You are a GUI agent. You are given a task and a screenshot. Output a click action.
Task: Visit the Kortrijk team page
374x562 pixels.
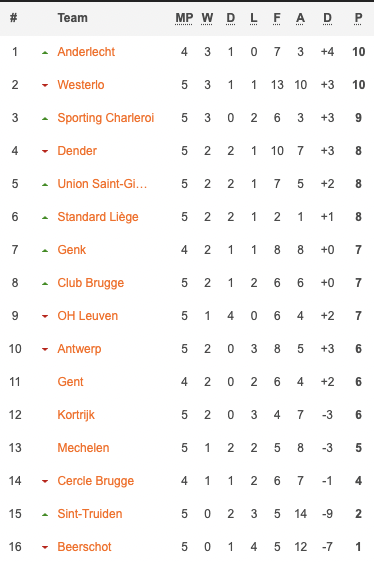[x=76, y=415]
